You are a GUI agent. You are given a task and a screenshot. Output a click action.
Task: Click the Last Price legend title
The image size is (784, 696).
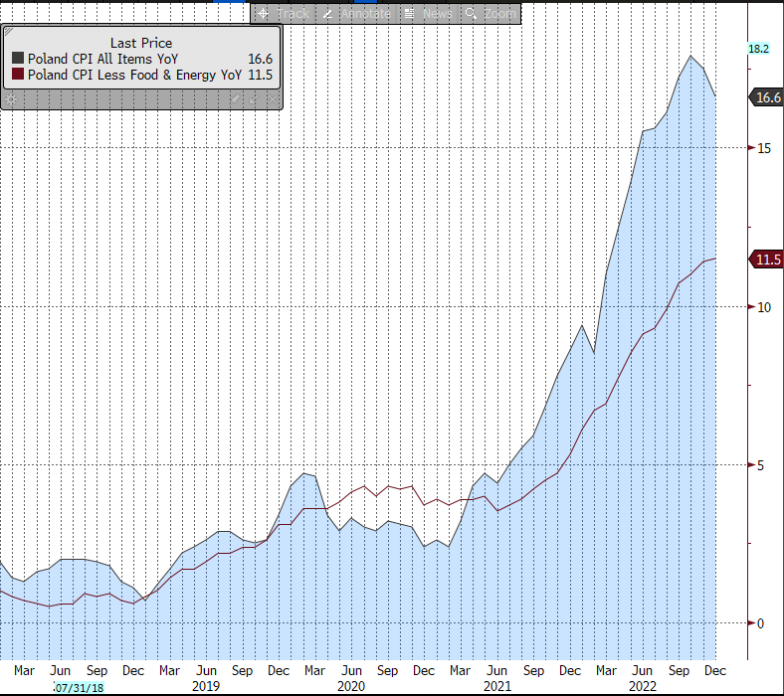click(141, 43)
